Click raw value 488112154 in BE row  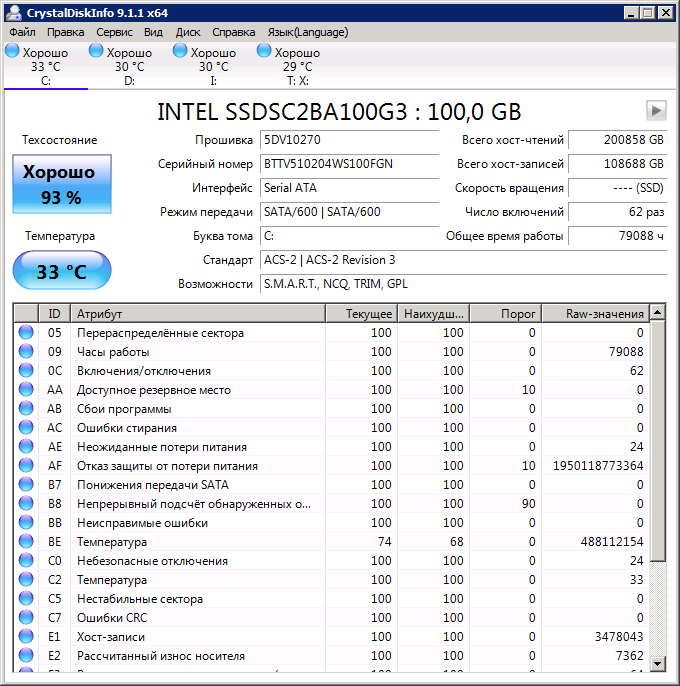(x=612, y=542)
